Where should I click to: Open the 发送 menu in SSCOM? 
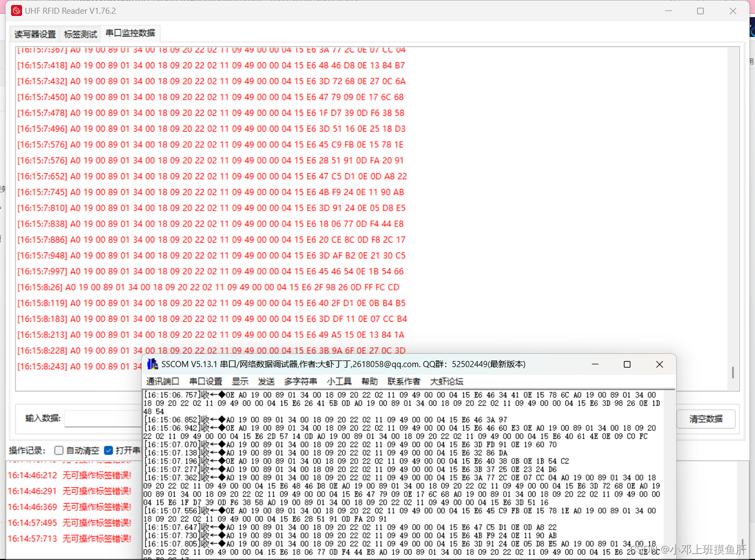pos(266,381)
